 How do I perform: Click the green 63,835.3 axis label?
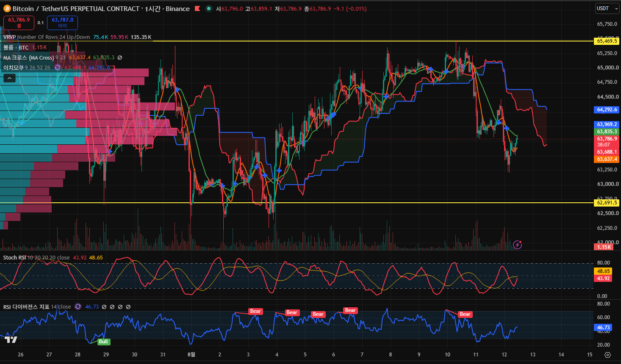(x=607, y=132)
